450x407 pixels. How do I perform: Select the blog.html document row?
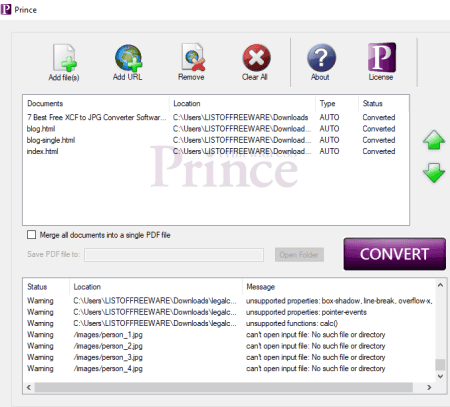(x=215, y=129)
